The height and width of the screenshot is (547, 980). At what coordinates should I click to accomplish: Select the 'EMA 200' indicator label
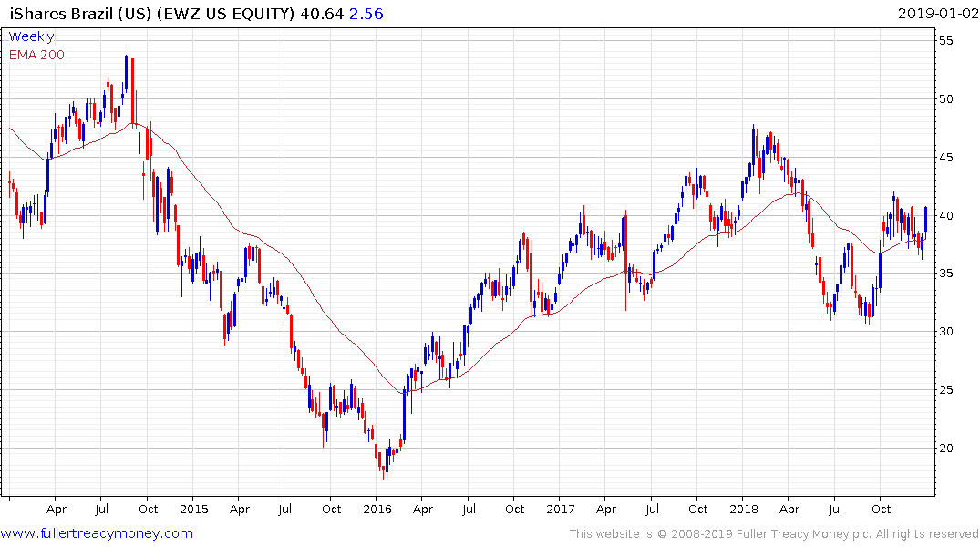point(36,55)
